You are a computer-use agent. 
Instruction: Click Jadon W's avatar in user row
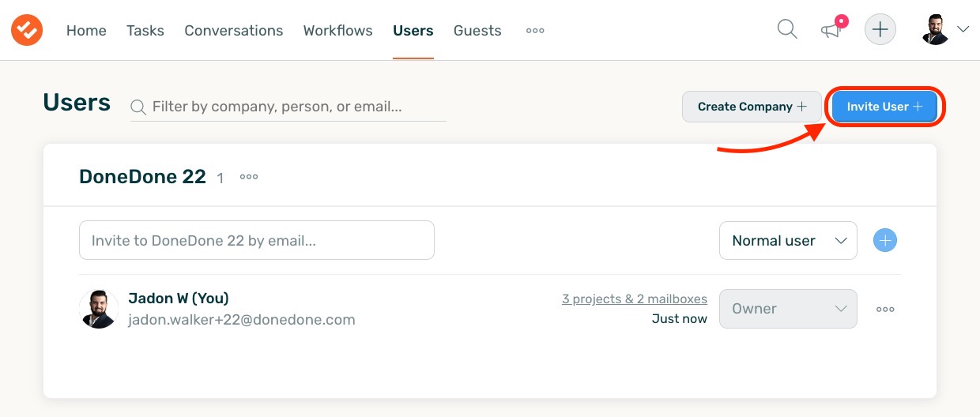tap(99, 309)
